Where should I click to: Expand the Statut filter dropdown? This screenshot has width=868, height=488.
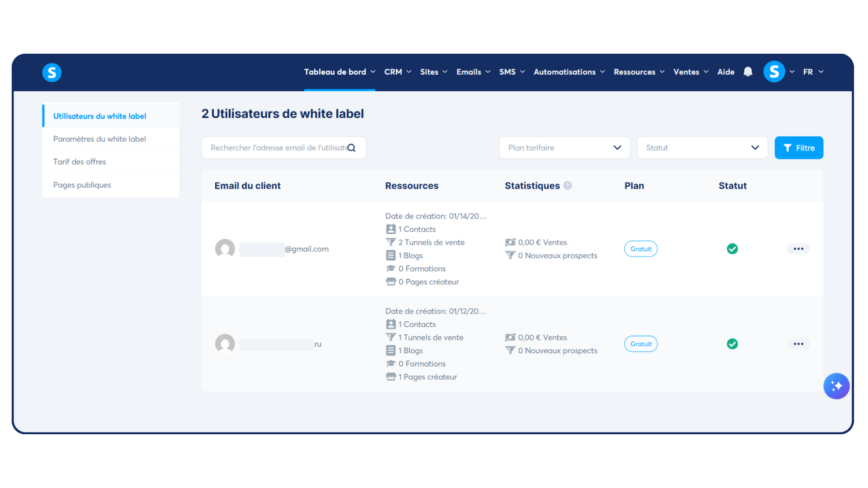tap(703, 148)
